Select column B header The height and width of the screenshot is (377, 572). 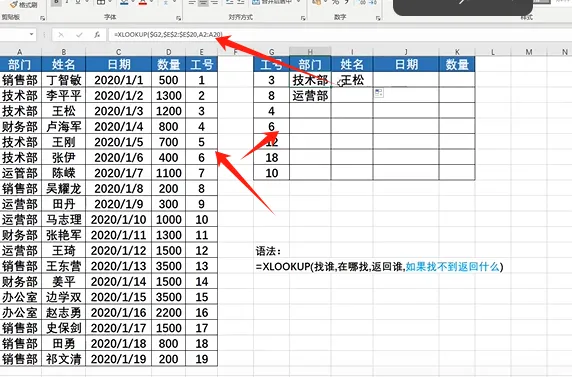(x=63, y=52)
